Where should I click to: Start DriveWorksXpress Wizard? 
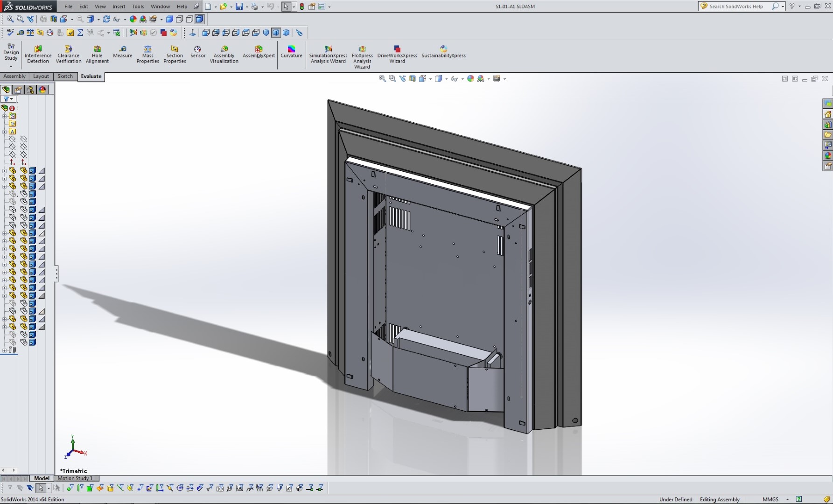point(397,55)
